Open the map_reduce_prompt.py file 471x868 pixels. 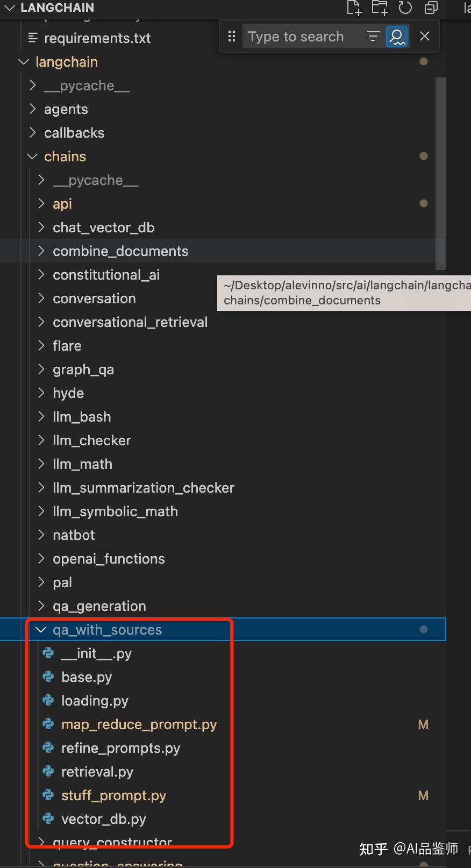(139, 724)
